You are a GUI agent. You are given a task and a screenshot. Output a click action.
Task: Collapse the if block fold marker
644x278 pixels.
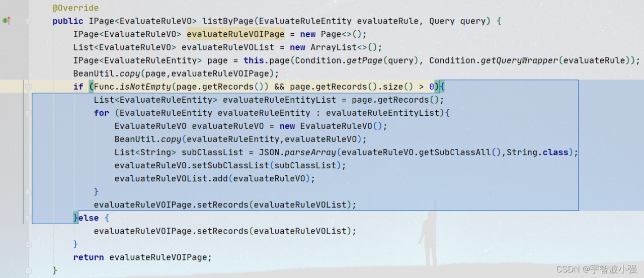(28, 87)
